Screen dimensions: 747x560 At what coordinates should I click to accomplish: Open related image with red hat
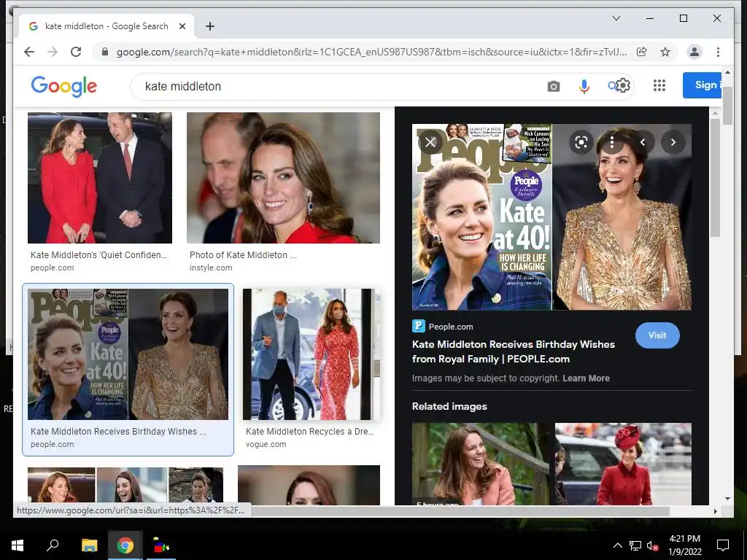coord(623,464)
